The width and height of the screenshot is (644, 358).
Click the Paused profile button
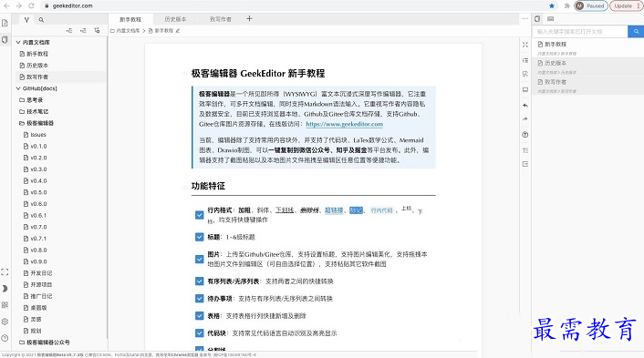[x=591, y=5]
